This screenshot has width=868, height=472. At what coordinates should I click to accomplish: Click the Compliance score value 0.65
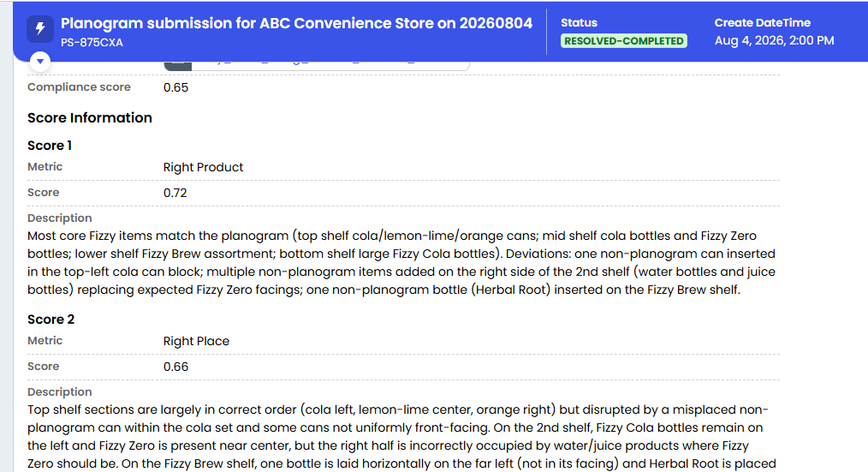click(x=175, y=87)
